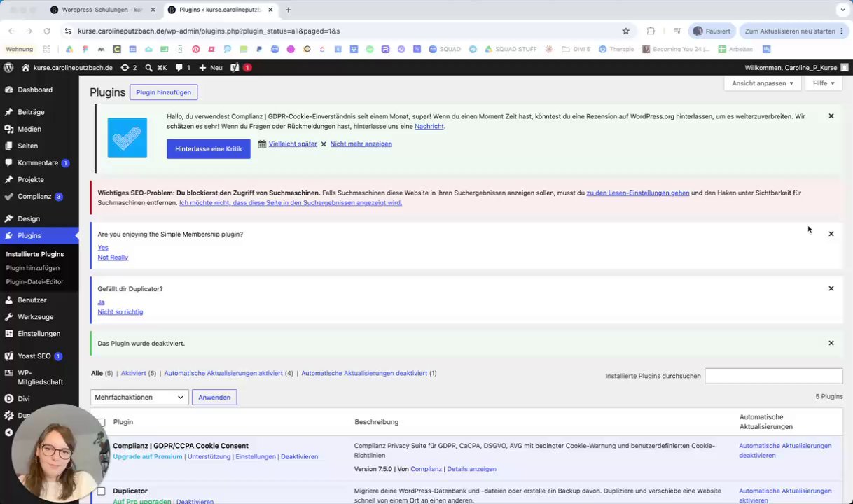853x504 pixels.
Task: Follow the zu den Lesen-Einstellungen gehen link
Action: pyautogui.click(x=638, y=192)
